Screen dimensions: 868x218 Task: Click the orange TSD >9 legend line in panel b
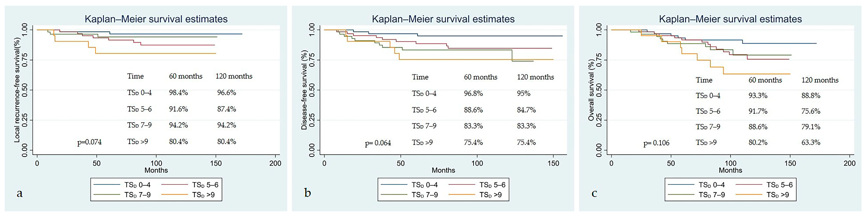461,195
